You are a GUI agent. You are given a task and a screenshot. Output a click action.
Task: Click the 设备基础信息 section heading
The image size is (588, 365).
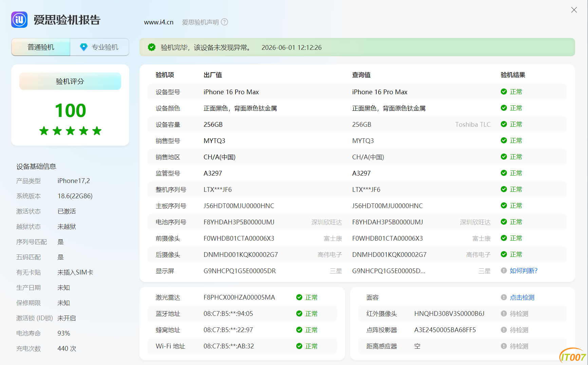click(36, 166)
